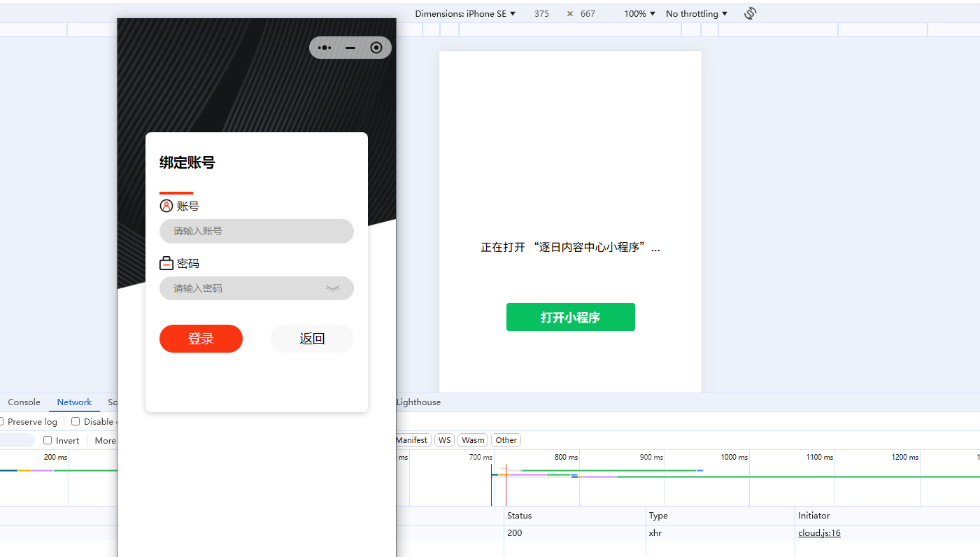The width and height of the screenshot is (980, 557).
Task: Check the Invert filter checkbox
Action: 48,440
